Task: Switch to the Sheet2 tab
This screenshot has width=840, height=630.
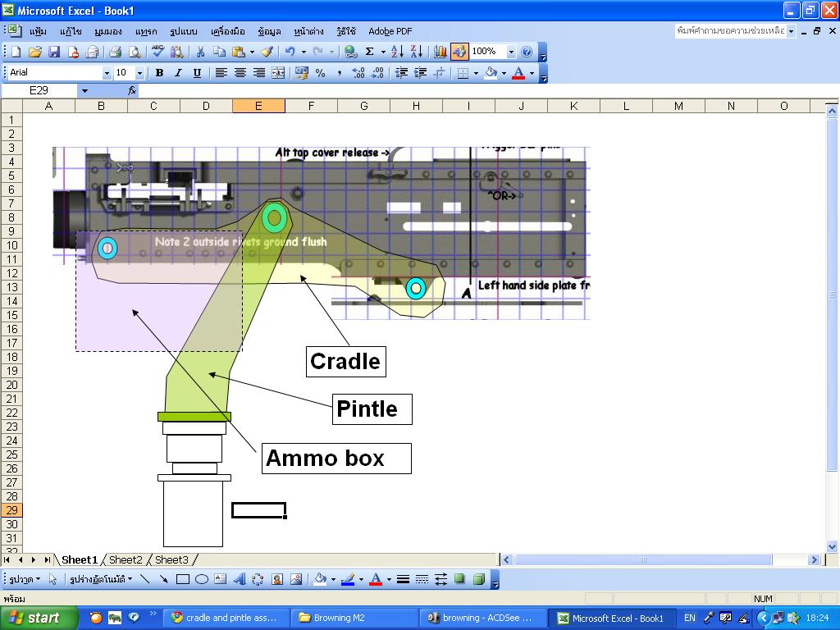Action: pyautogui.click(x=126, y=559)
